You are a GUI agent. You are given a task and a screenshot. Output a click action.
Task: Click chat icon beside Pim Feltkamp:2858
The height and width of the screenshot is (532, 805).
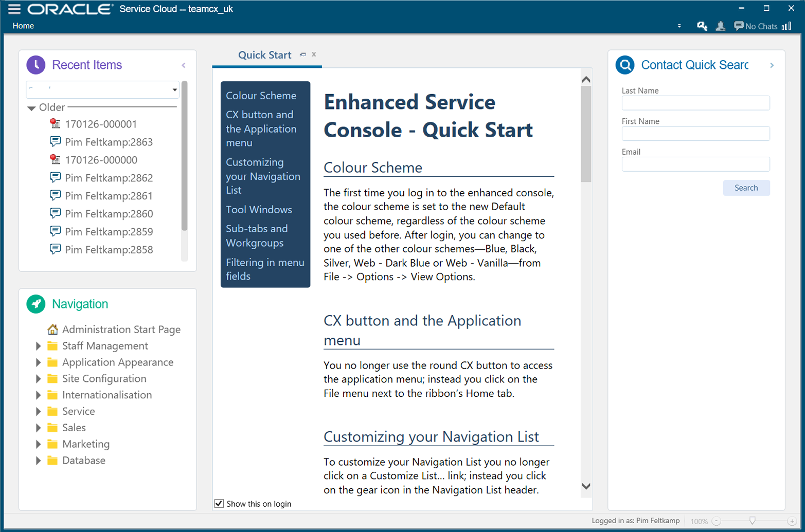(55, 249)
